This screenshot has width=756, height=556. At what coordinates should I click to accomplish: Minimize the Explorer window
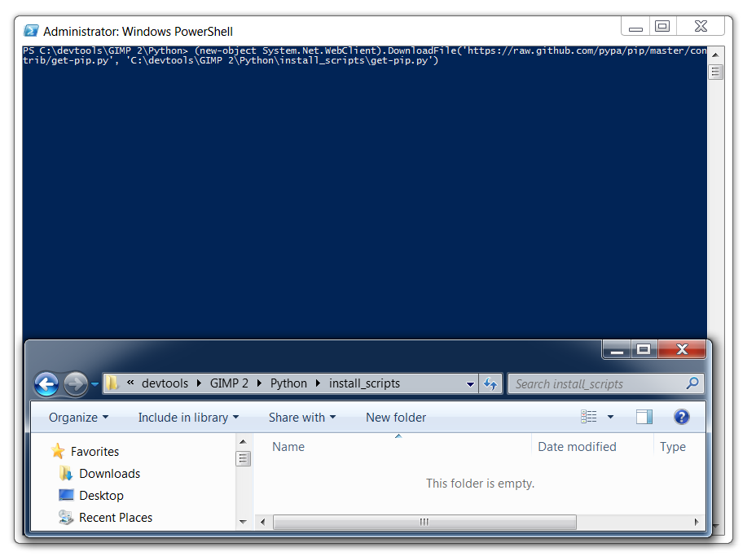tap(617, 349)
